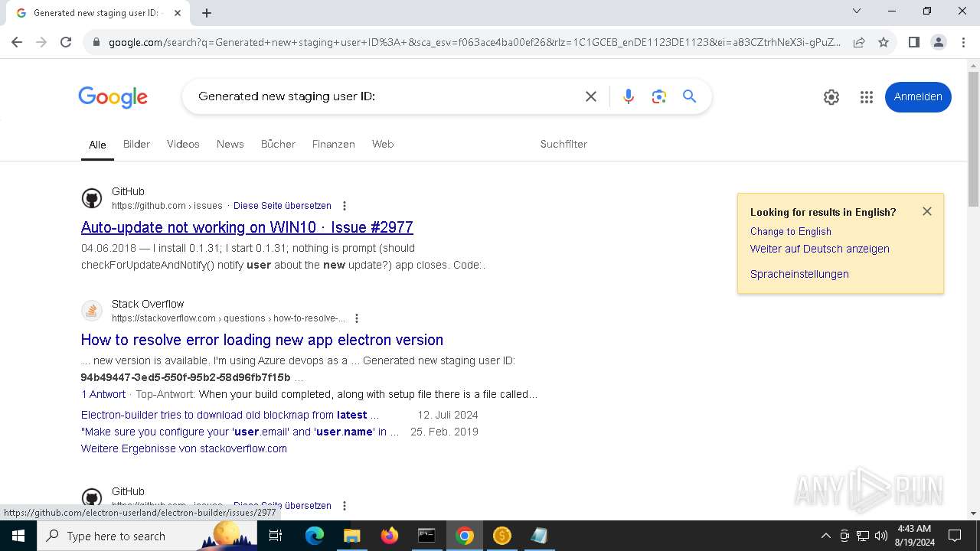Reload the current page

[x=66, y=42]
